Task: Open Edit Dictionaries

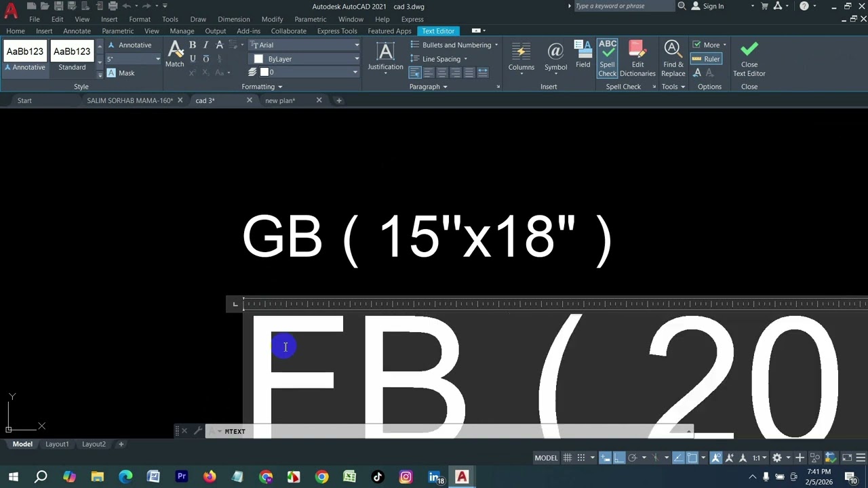Action: tap(637, 59)
